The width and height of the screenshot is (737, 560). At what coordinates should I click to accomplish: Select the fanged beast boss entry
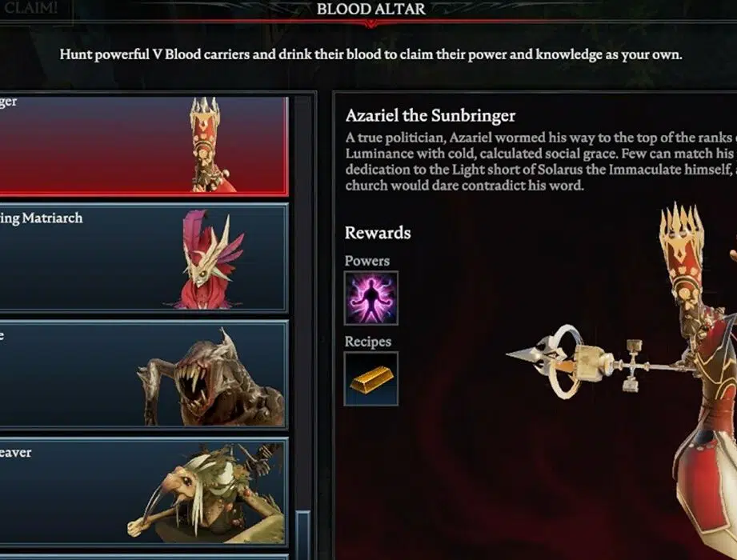tap(143, 374)
